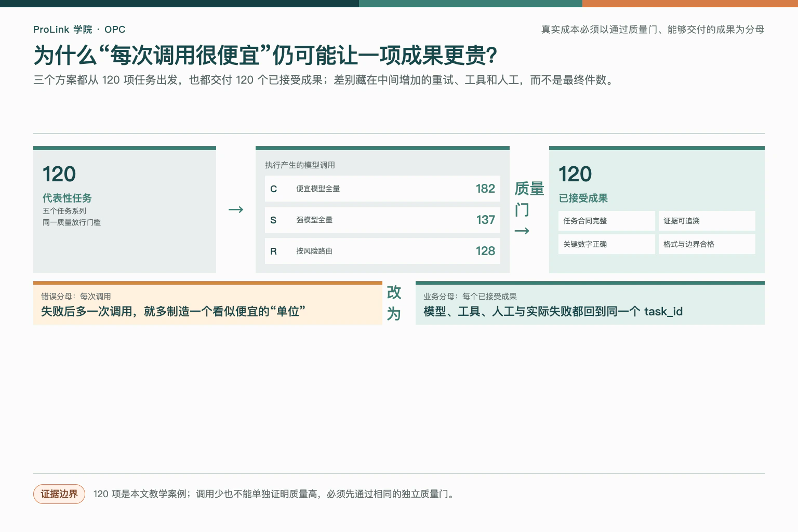The image size is (798, 532).
Task: Click the 120 number above 已接受成果
Action: click(575, 174)
